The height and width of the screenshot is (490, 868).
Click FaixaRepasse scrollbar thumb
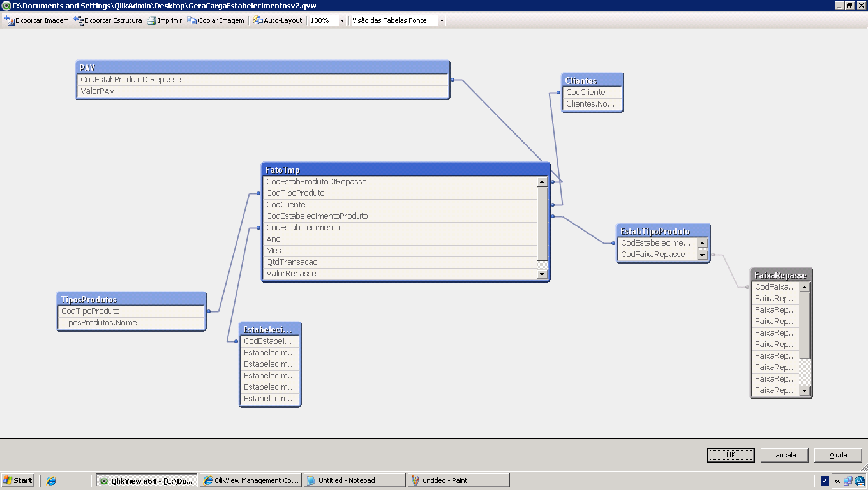(x=805, y=325)
